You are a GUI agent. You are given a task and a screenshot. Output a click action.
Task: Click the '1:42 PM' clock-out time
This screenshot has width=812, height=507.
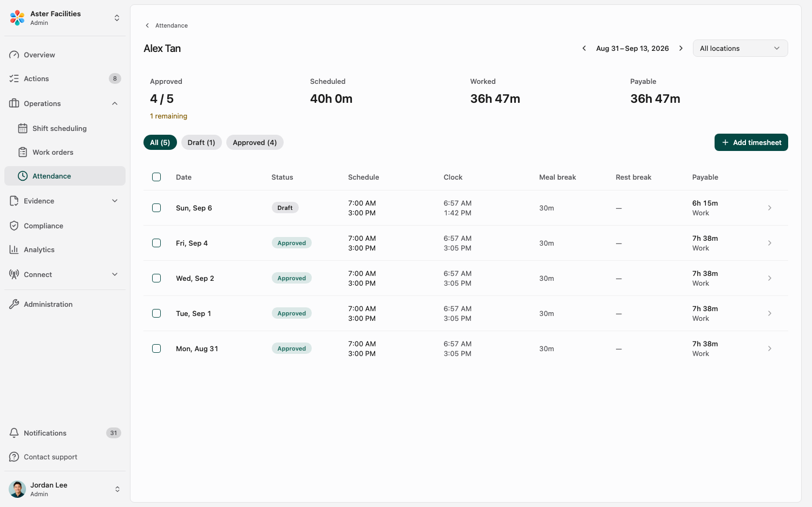click(x=457, y=213)
